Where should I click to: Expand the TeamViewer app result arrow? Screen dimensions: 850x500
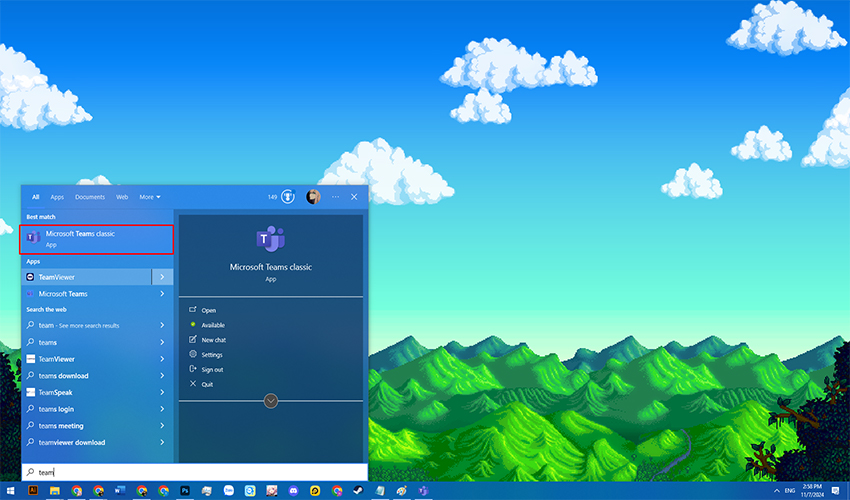coord(162,277)
